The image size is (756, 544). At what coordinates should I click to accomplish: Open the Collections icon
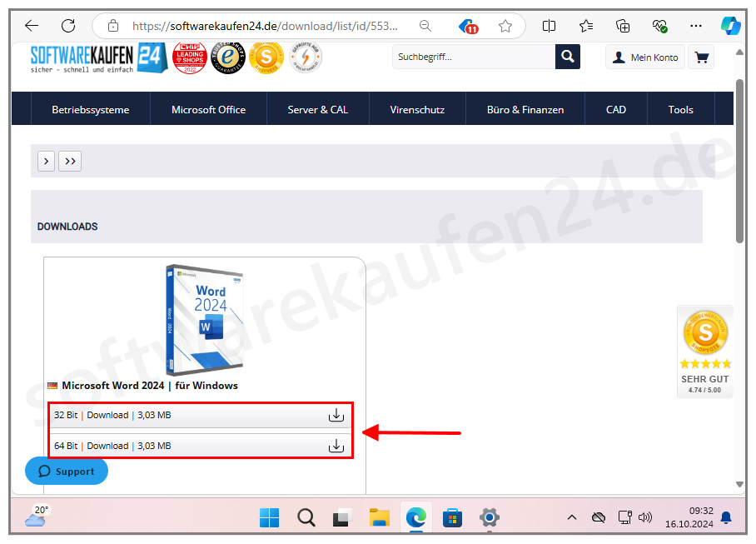tap(623, 26)
